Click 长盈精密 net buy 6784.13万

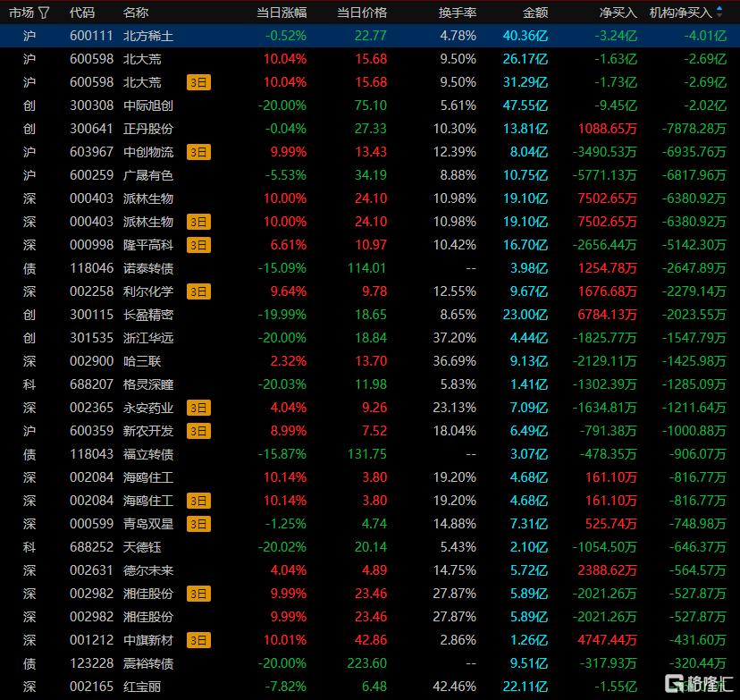pos(608,315)
